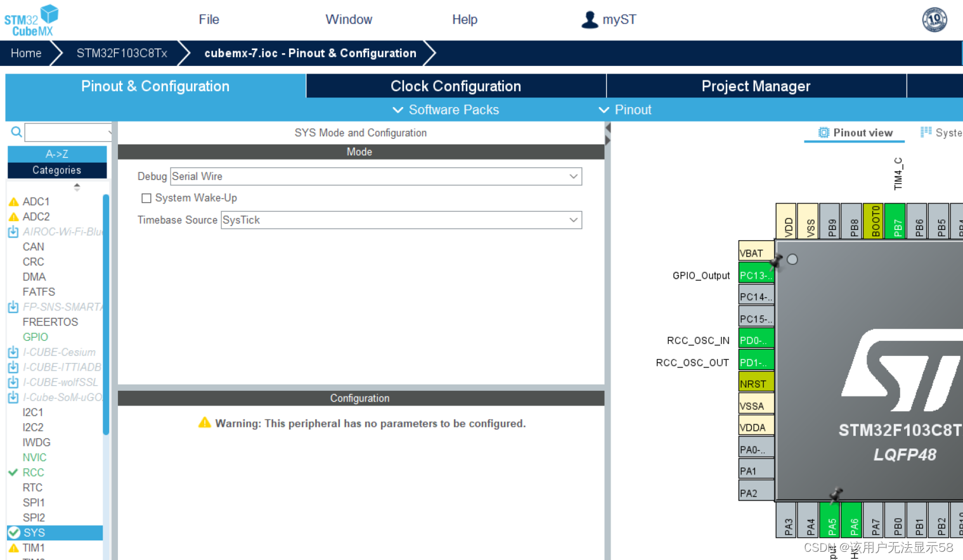Screen dimensions: 963x560
Task: Click the Pinout view chip icon
Action: [x=824, y=132]
